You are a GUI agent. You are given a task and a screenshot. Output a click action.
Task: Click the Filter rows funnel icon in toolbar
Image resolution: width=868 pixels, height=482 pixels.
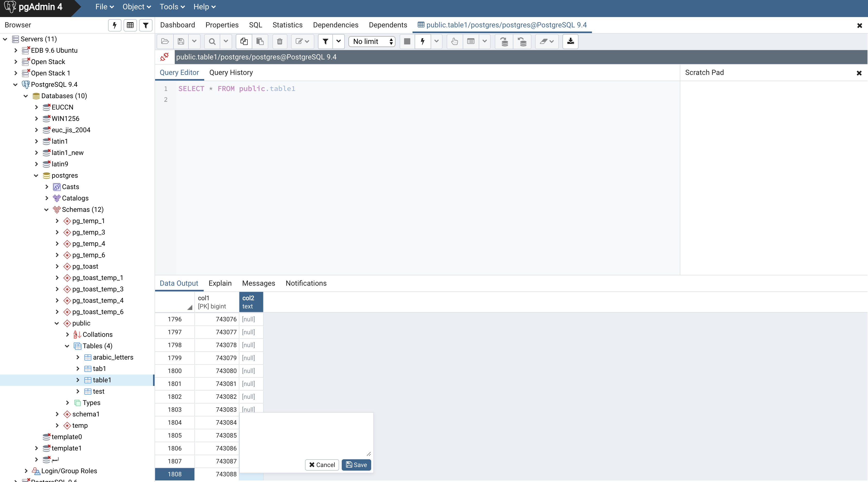click(x=325, y=41)
